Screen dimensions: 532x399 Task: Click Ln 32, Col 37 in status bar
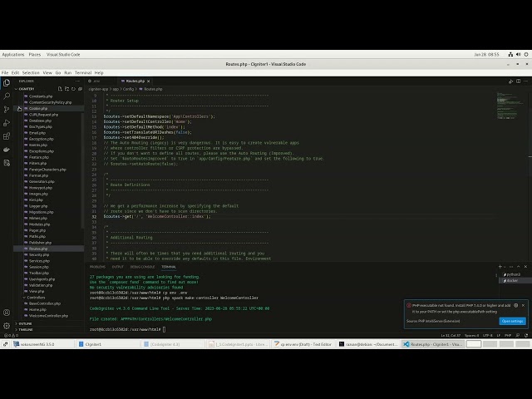tap(451, 335)
